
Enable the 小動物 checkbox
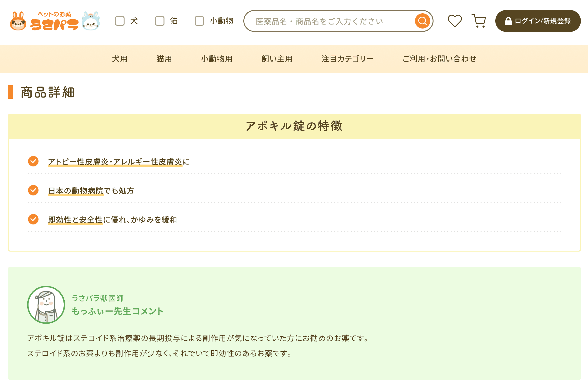click(x=199, y=21)
